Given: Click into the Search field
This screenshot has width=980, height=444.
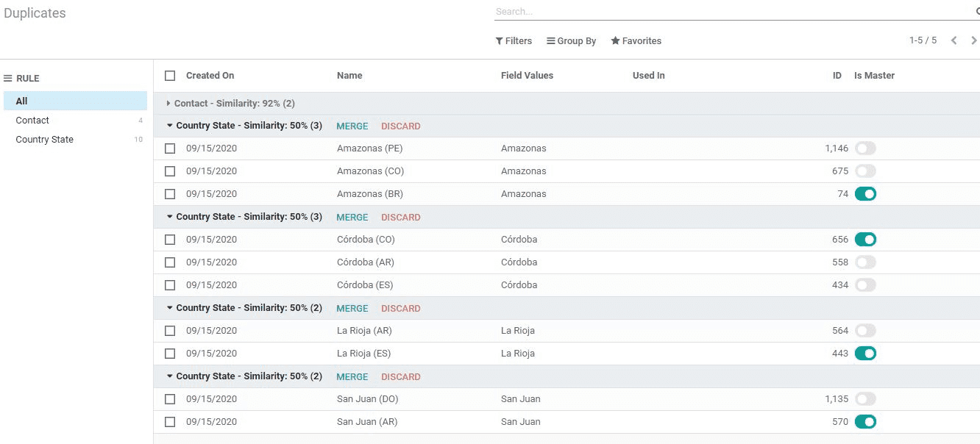Looking at the screenshot, I should point(732,12).
